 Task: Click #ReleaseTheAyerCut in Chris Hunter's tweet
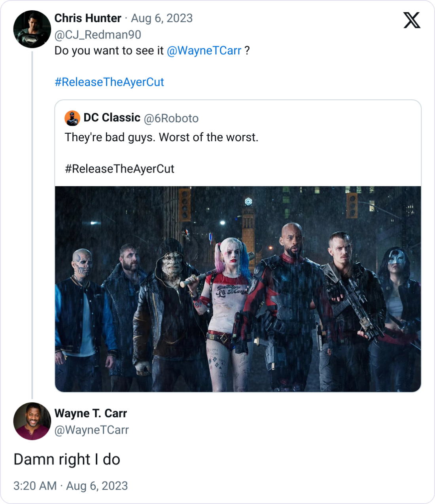coord(109,82)
